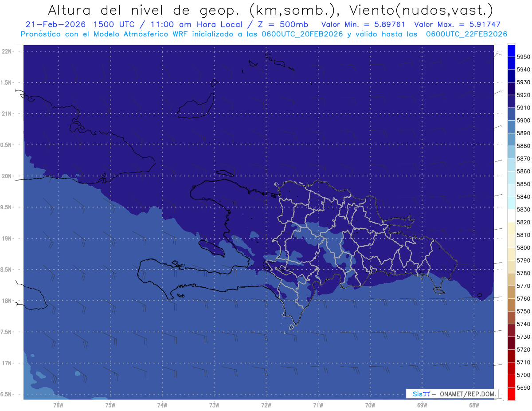The image size is (532, 411).
Task: Select the '6.5N' latitude axis label
Action: (x=7, y=394)
